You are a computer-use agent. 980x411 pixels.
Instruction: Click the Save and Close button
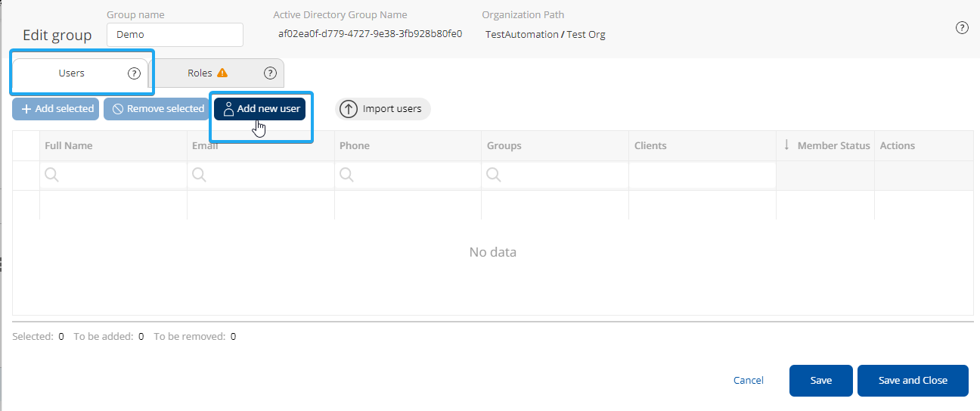click(x=913, y=381)
